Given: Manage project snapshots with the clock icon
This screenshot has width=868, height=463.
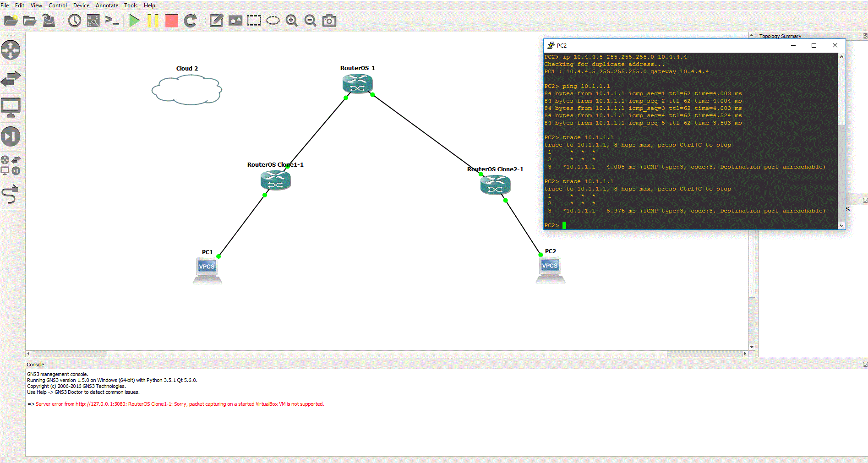Looking at the screenshot, I should 74,21.
